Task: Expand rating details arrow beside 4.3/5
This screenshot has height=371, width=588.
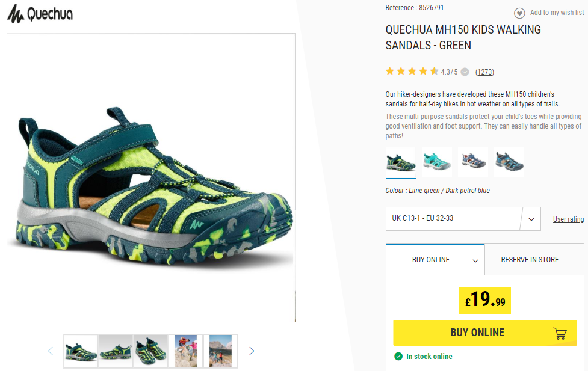Action: click(x=465, y=72)
